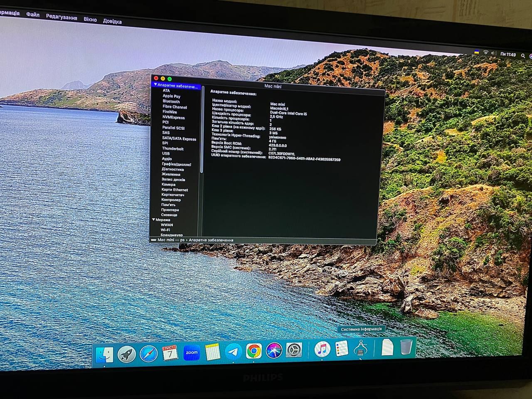Viewport: 532px width, 399px height.
Task: Click Апаратне забезпечення in the path bar
Action: point(211,240)
